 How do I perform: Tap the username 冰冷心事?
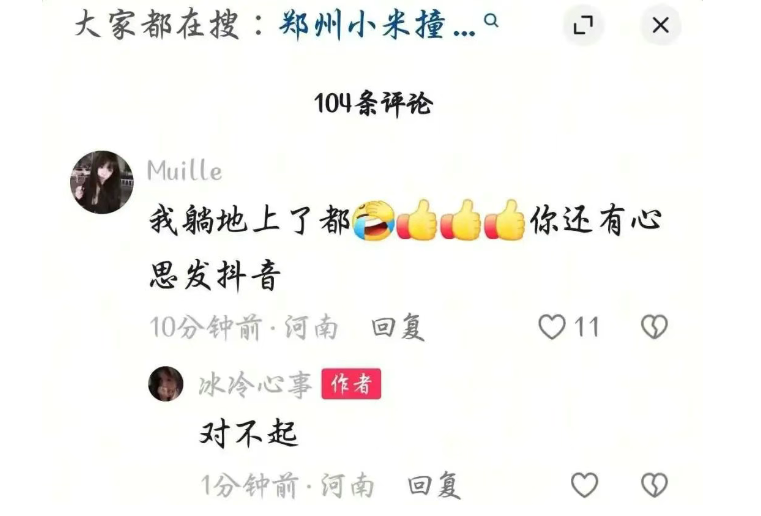(255, 384)
